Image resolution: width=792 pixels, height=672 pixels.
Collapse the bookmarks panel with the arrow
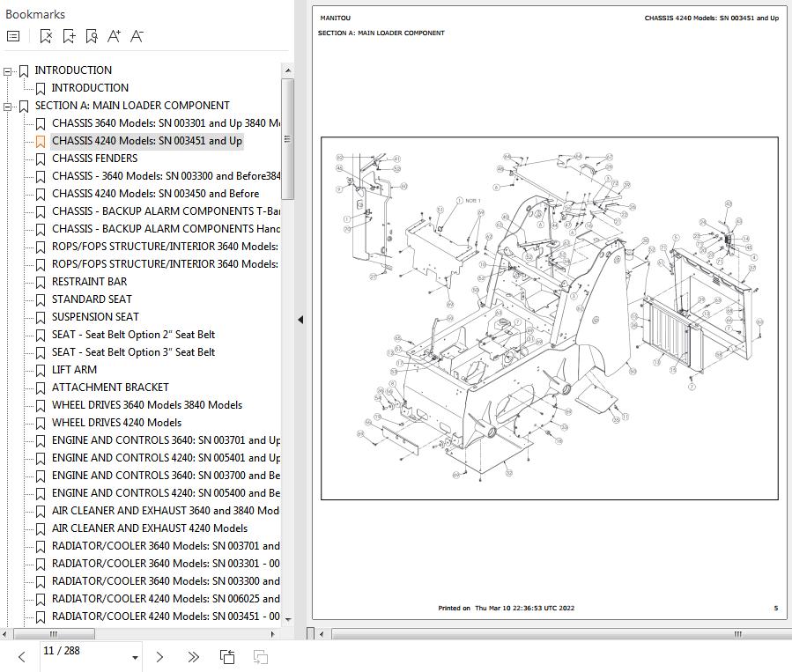pyautogui.click(x=300, y=320)
